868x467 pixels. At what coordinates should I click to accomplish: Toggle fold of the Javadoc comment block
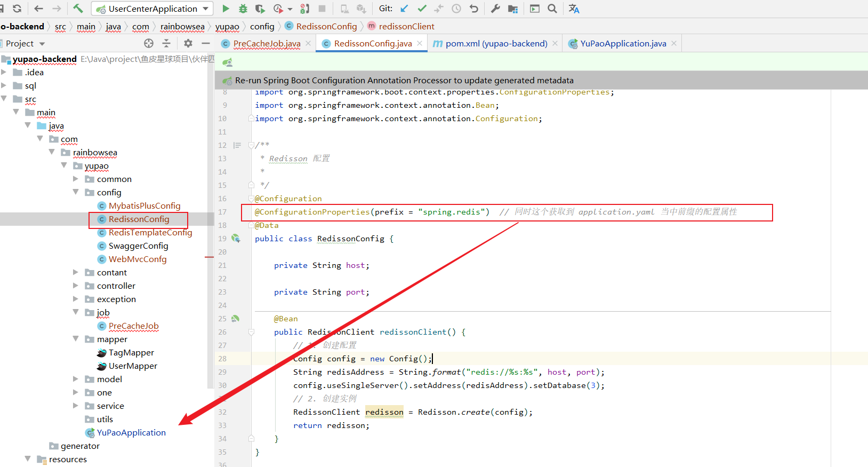coord(251,145)
